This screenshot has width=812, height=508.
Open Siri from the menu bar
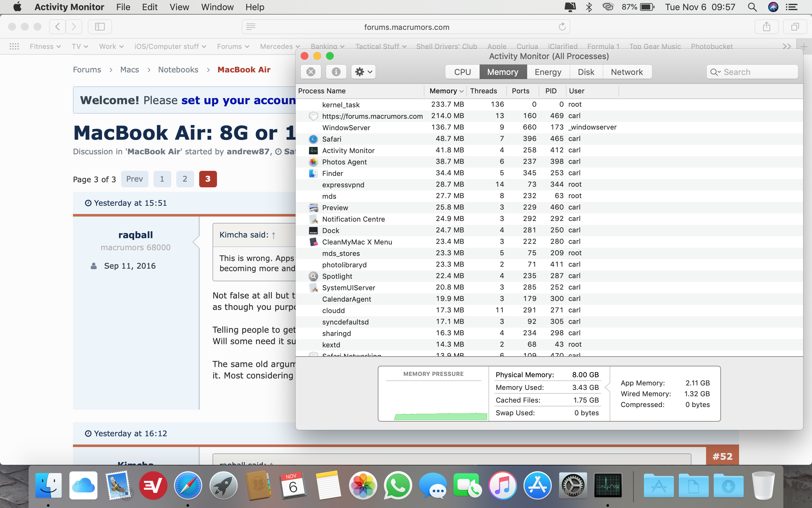click(x=773, y=7)
